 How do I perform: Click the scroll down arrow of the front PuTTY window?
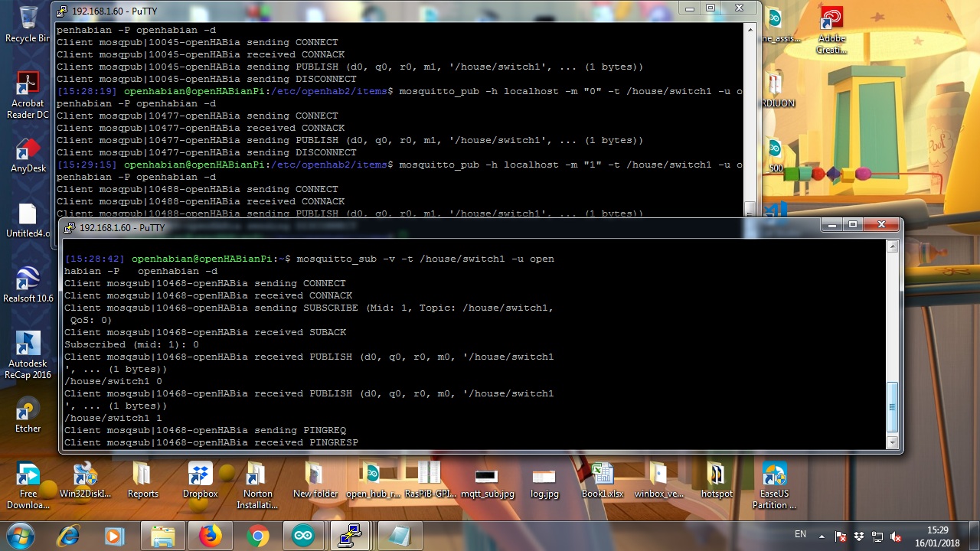pyautogui.click(x=892, y=442)
